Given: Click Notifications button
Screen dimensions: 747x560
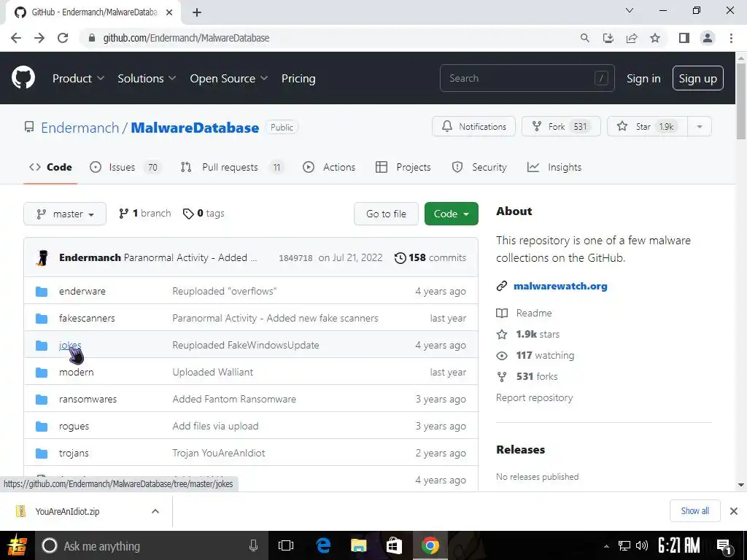Looking at the screenshot, I should point(473,127).
